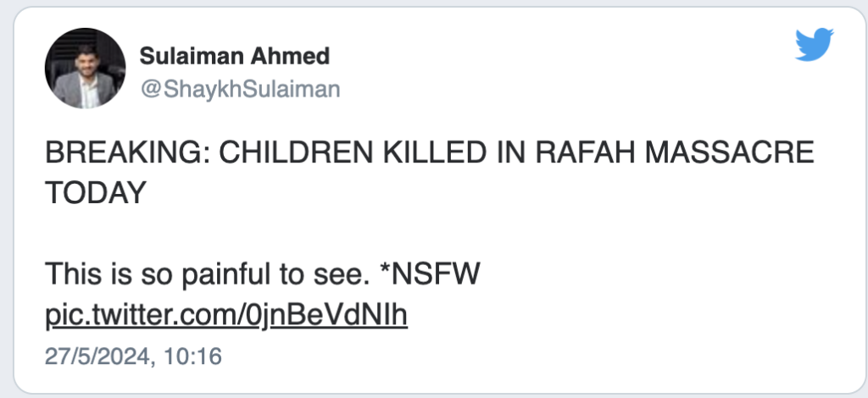Screen dimensions: 868x398
Task: Click the display name Sulaiman Ahmed
Action: point(234,57)
